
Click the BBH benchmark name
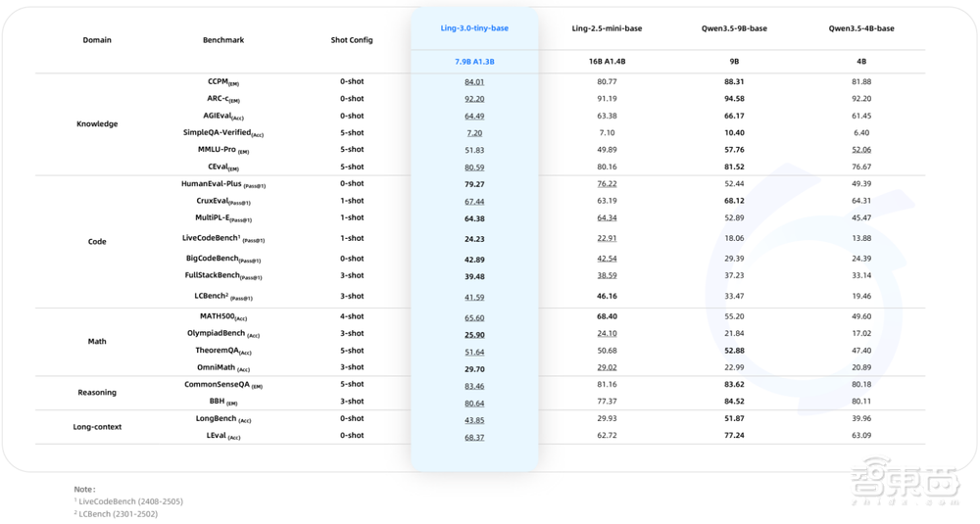point(223,402)
